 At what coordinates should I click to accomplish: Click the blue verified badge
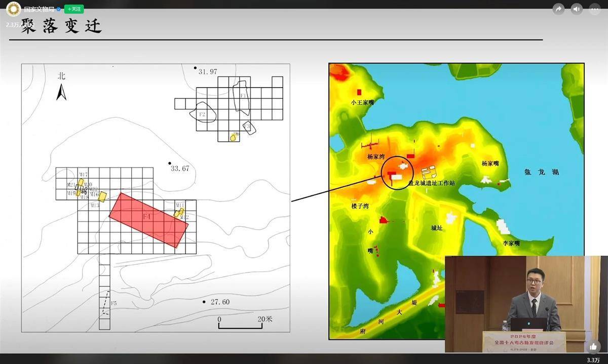coord(58,9)
